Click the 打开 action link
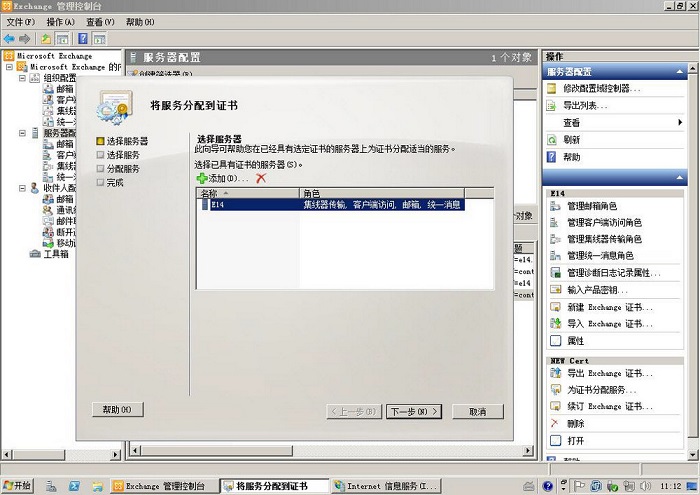 575,441
